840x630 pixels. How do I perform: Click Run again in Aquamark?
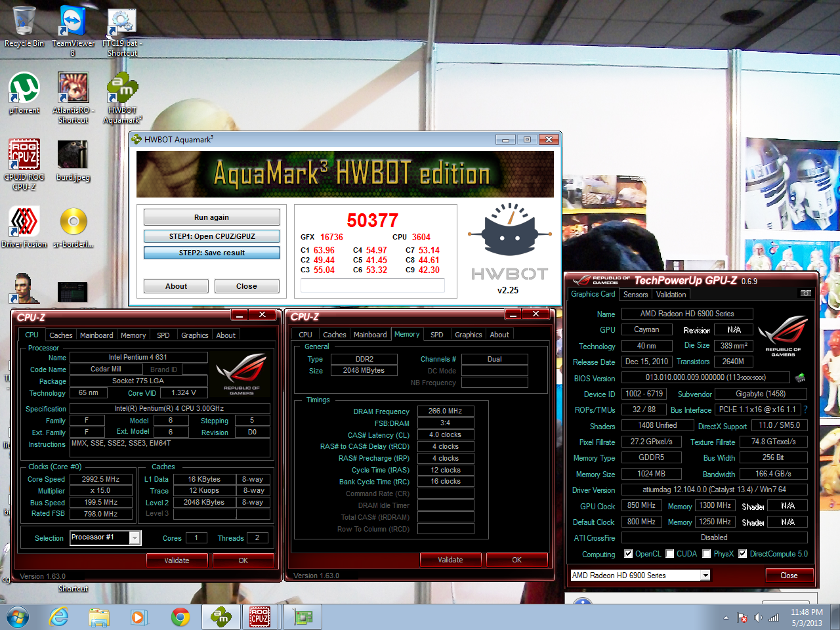211,217
